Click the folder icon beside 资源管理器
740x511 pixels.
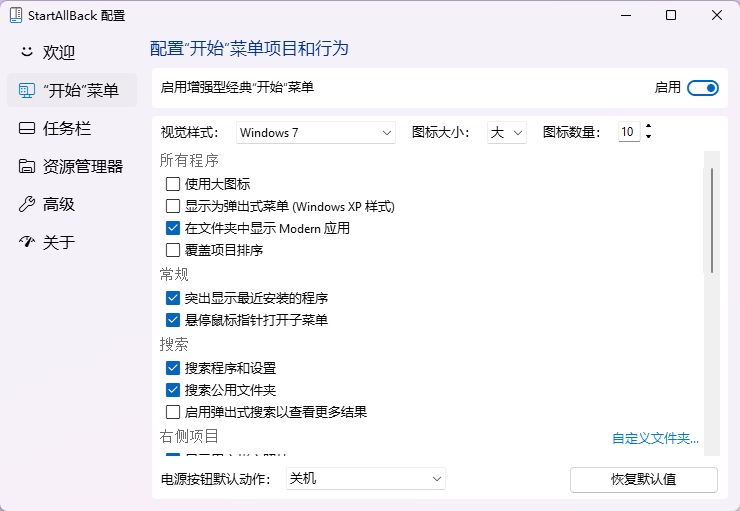27,166
